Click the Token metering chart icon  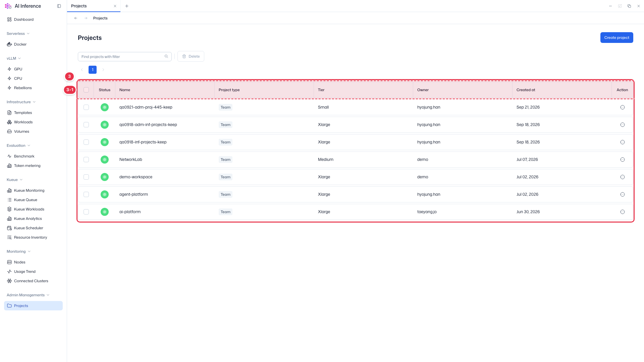(9, 166)
